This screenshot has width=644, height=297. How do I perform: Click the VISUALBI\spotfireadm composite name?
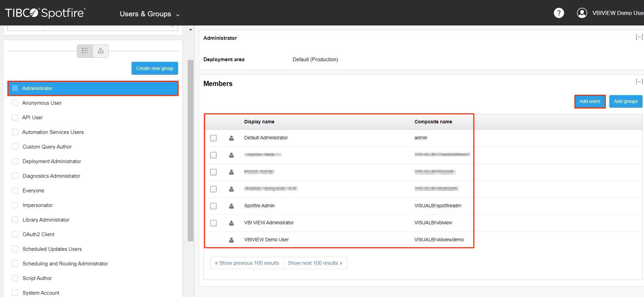point(438,206)
